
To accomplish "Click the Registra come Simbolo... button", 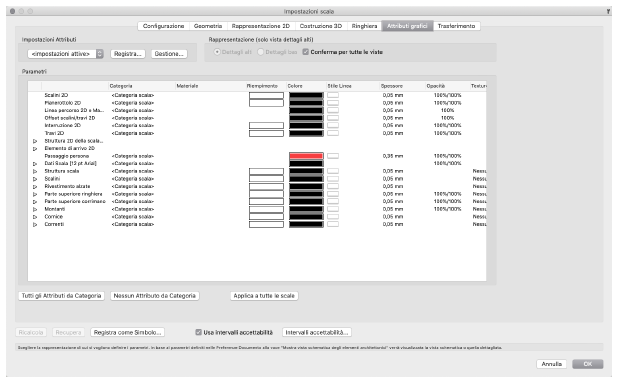I will point(127,332).
